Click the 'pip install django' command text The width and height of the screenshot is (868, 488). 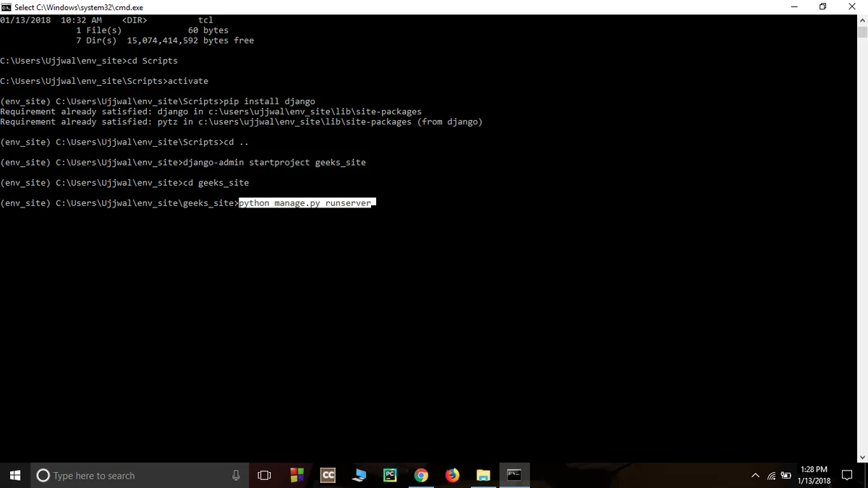[270, 102]
